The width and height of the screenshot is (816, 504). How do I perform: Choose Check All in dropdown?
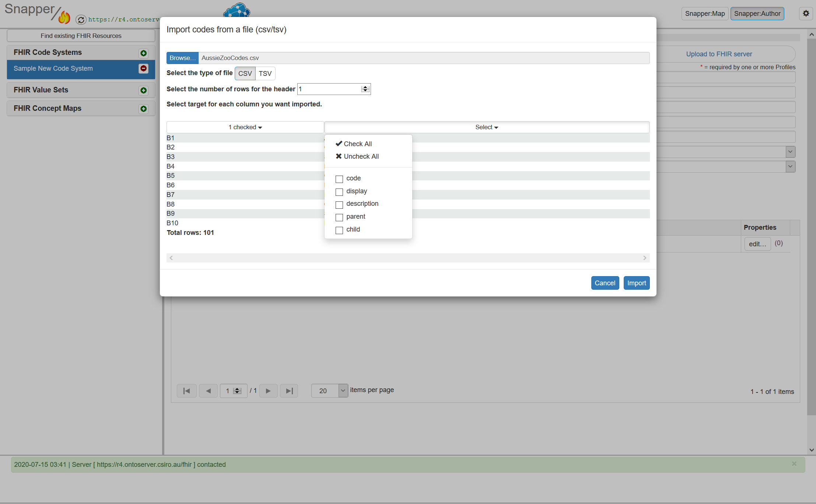pyautogui.click(x=354, y=144)
